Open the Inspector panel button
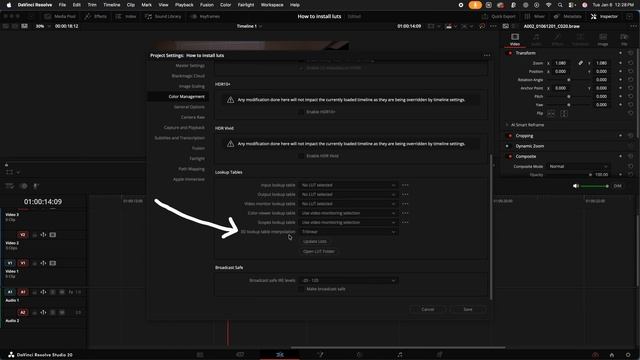640x360 pixels. [604, 16]
